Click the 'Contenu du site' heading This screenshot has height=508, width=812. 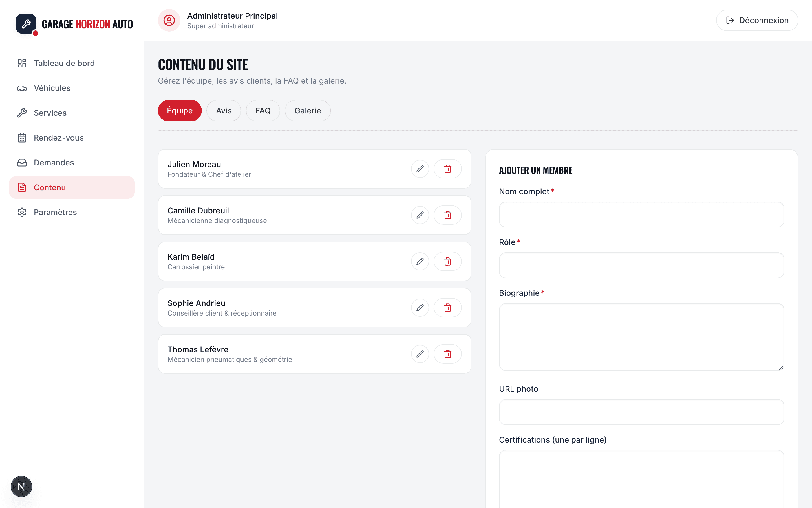tap(203, 65)
